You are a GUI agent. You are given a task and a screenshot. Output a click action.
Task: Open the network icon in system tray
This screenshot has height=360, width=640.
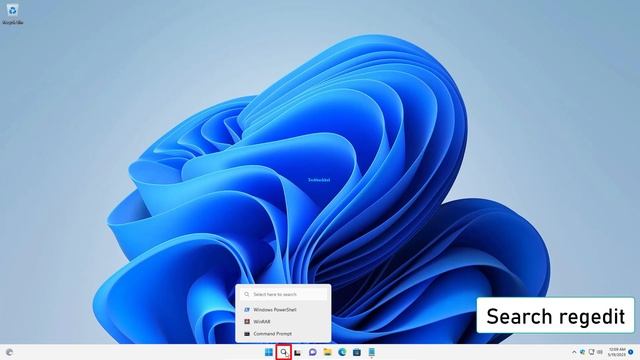tap(591, 352)
